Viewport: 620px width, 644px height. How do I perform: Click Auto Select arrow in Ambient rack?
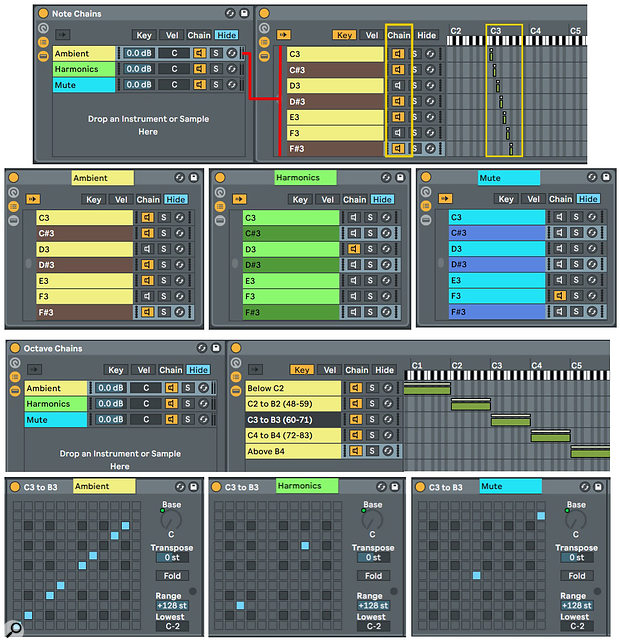[x=33, y=199]
